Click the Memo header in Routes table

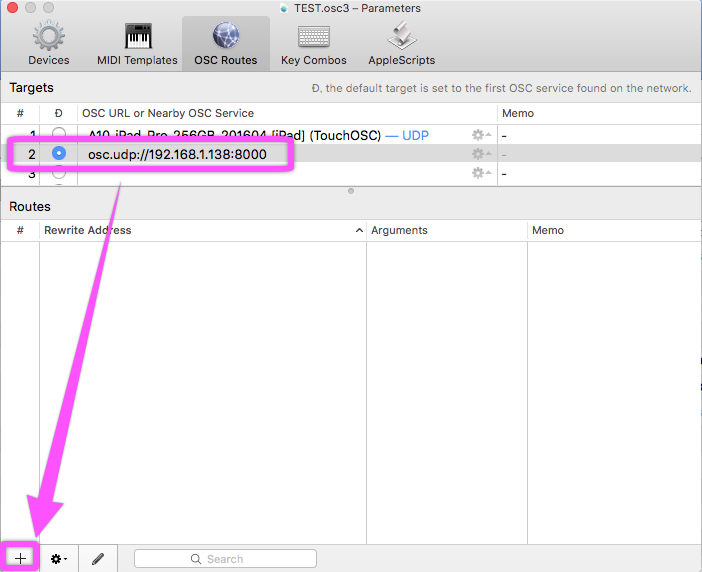tap(612, 230)
